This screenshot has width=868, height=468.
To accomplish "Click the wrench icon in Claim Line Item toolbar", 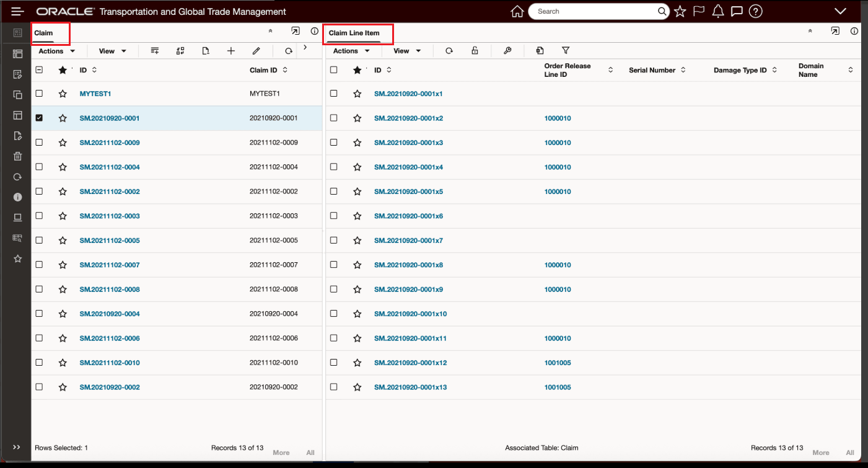I will [x=507, y=51].
